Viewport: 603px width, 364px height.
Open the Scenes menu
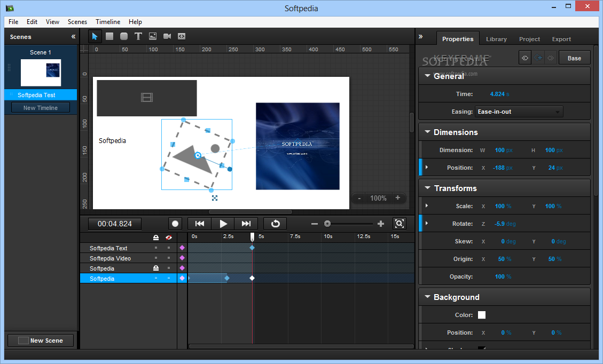pyautogui.click(x=77, y=22)
